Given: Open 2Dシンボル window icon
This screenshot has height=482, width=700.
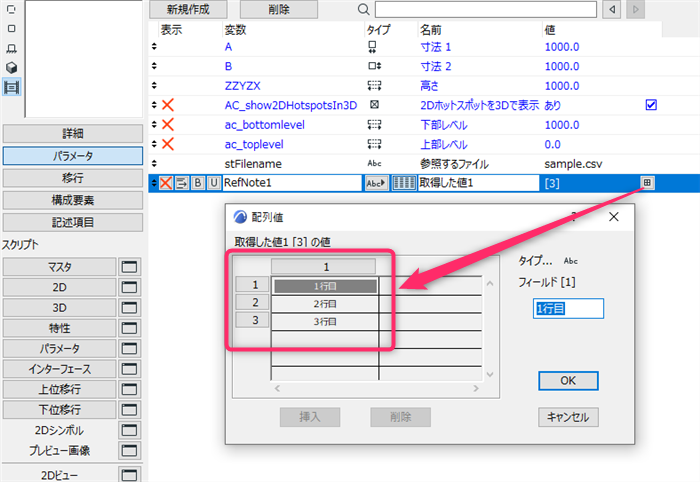Looking at the screenshot, I should point(129,430).
